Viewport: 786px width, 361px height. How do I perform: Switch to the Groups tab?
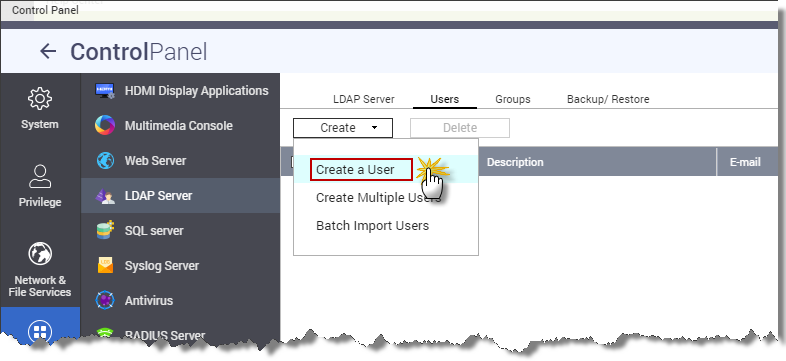[x=513, y=99]
